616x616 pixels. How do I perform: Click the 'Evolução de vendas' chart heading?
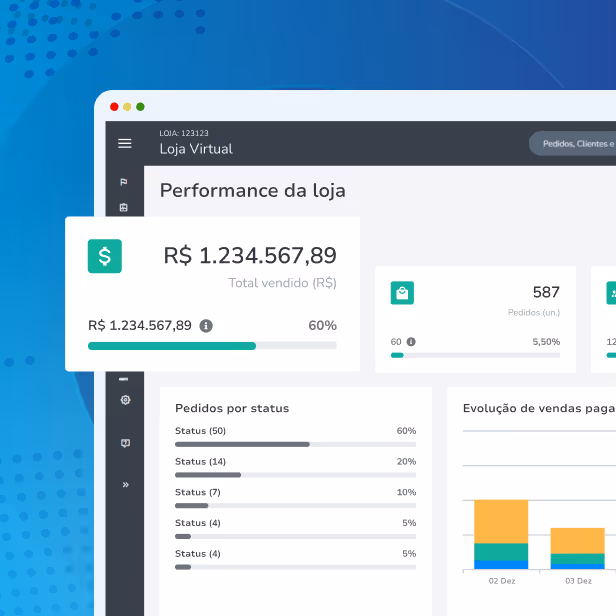click(x=539, y=409)
